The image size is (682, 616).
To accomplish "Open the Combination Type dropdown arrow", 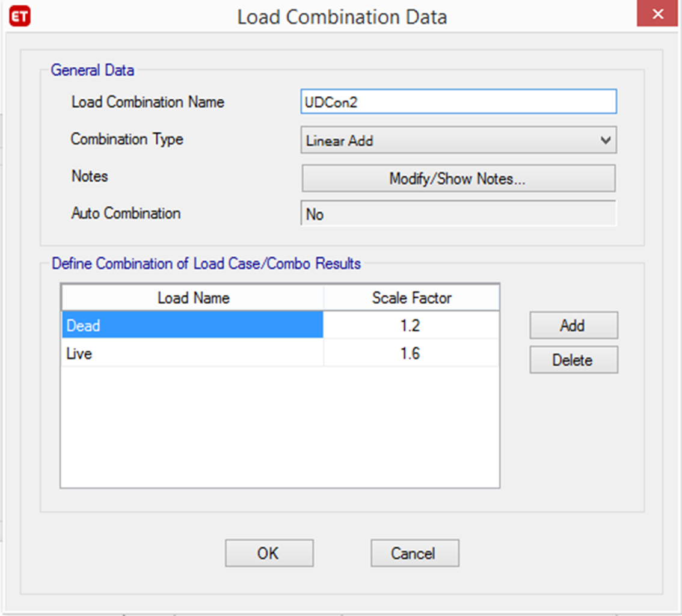I will coord(606,140).
